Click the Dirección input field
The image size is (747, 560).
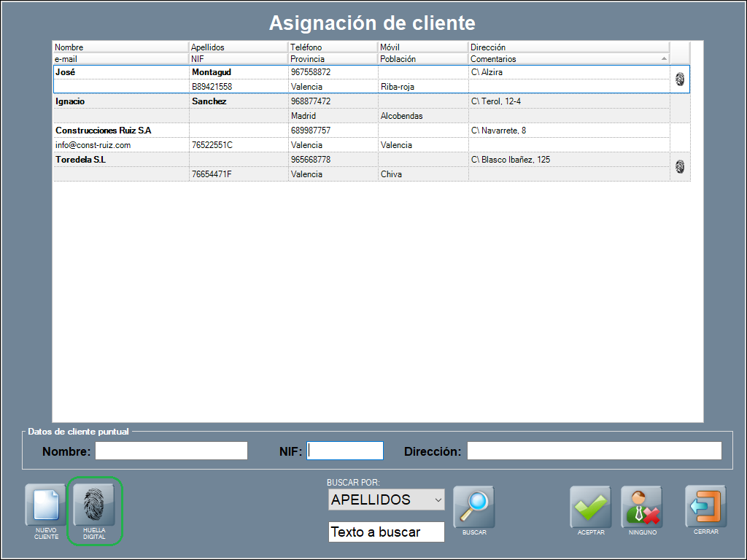pyautogui.click(x=594, y=451)
